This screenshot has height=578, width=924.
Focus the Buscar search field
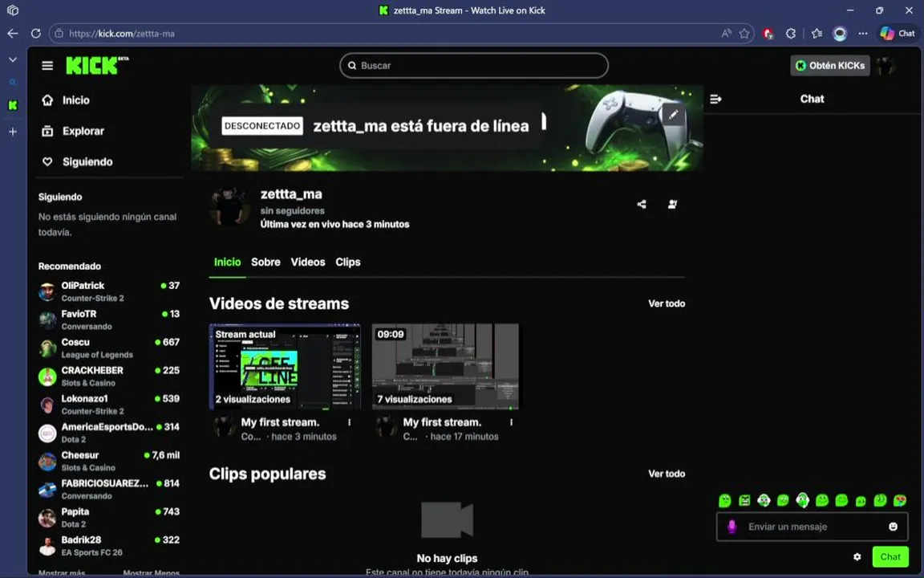[x=474, y=66]
